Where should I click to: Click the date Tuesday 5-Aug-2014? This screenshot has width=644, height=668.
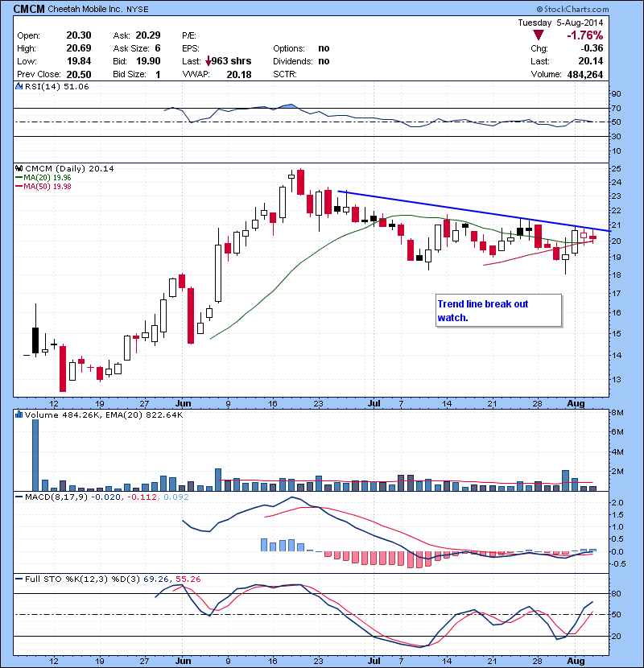pos(560,23)
